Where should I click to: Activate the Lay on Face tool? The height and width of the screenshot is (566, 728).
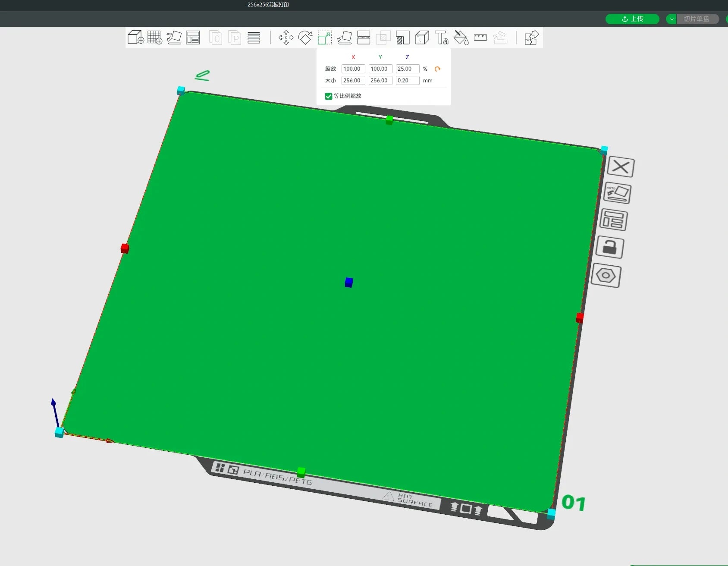tap(344, 38)
